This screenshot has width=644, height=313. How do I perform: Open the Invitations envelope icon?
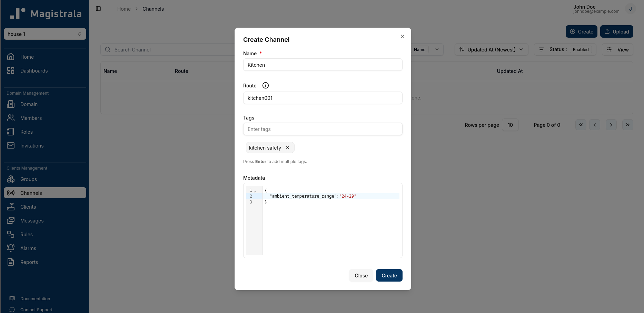click(11, 145)
